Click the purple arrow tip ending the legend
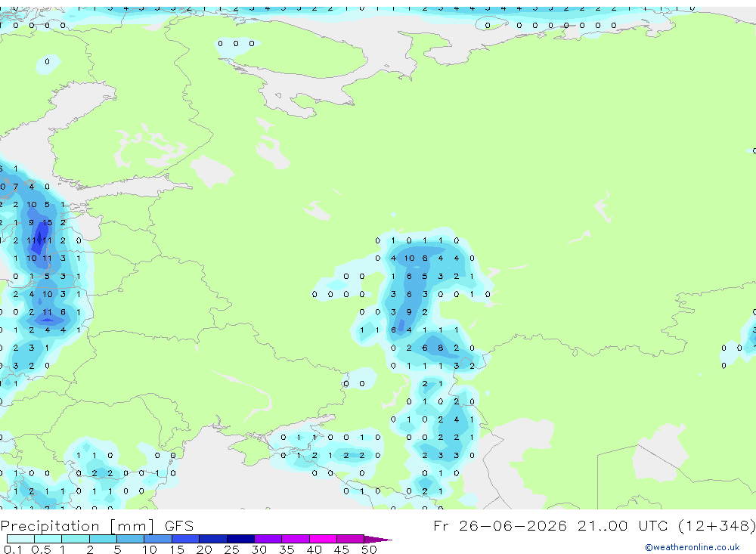 pos(378,540)
